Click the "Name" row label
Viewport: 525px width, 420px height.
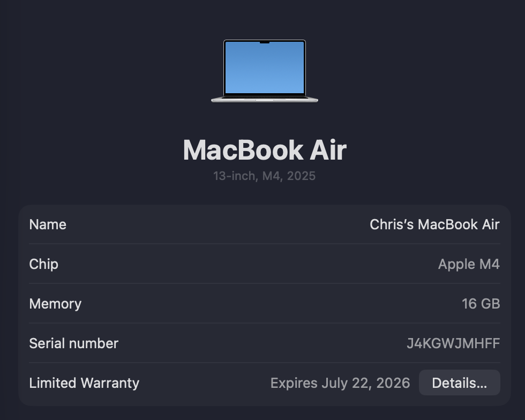click(x=48, y=224)
